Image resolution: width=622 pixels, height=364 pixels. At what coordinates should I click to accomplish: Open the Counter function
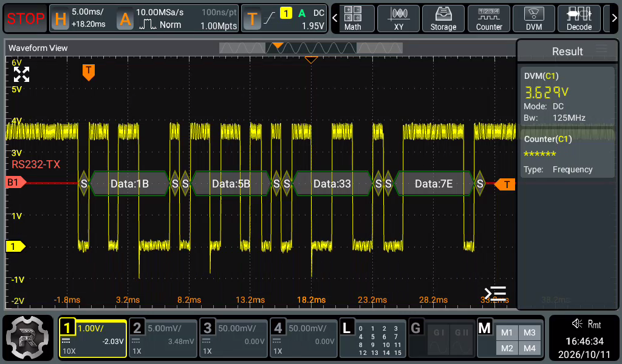point(489,19)
